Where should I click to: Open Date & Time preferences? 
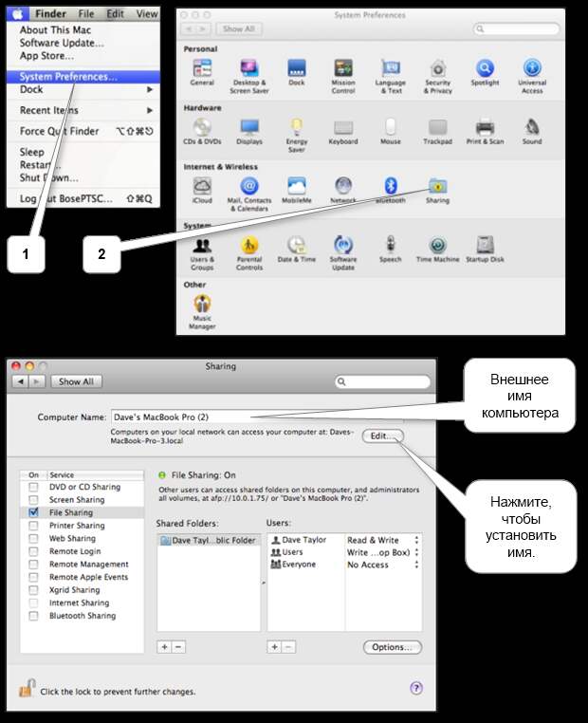tap(296, 245)
